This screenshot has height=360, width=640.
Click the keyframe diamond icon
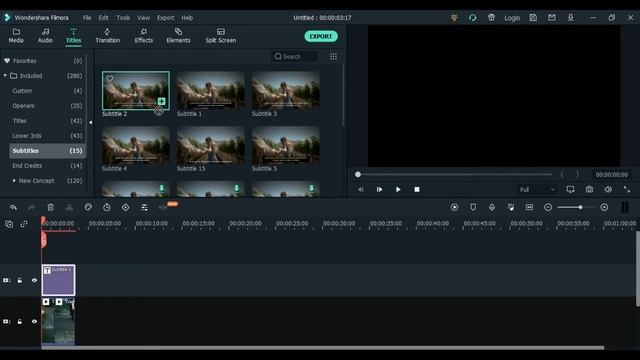click(x=125, y=207)
